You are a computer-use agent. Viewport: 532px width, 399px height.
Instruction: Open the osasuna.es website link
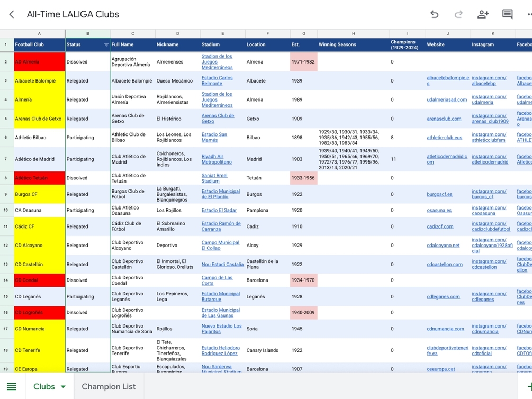[x=439, y=211]
